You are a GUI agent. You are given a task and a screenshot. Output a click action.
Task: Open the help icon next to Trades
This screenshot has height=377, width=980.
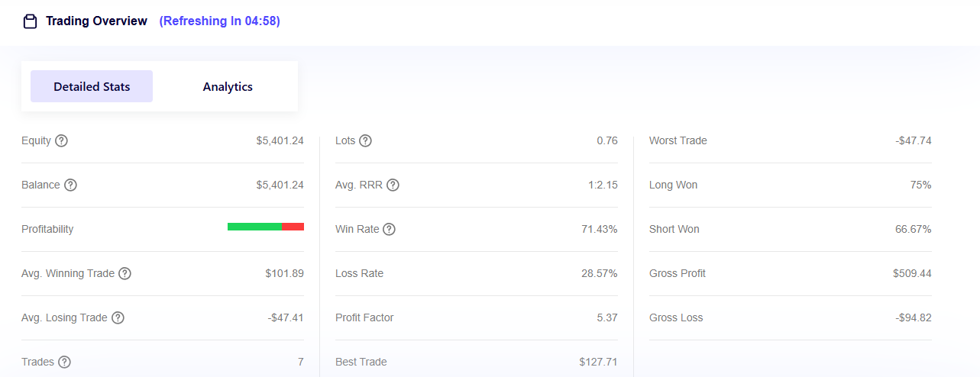click(64, 362)
